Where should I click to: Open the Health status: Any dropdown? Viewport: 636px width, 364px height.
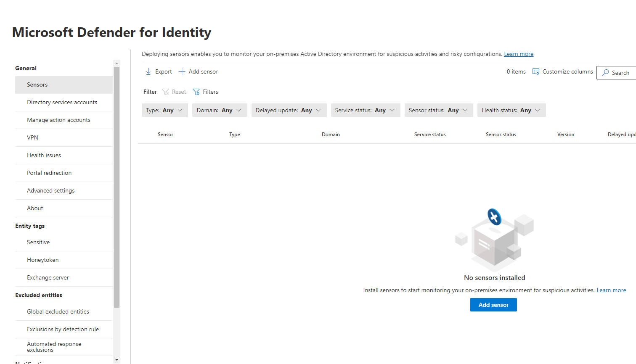tap(511, 110)
